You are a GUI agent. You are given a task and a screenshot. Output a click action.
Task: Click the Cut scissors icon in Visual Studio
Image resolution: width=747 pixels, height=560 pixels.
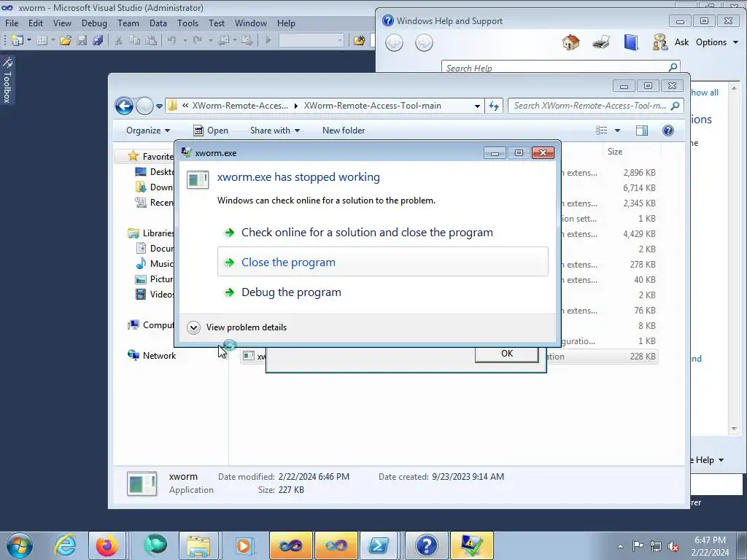pos(119,41)
